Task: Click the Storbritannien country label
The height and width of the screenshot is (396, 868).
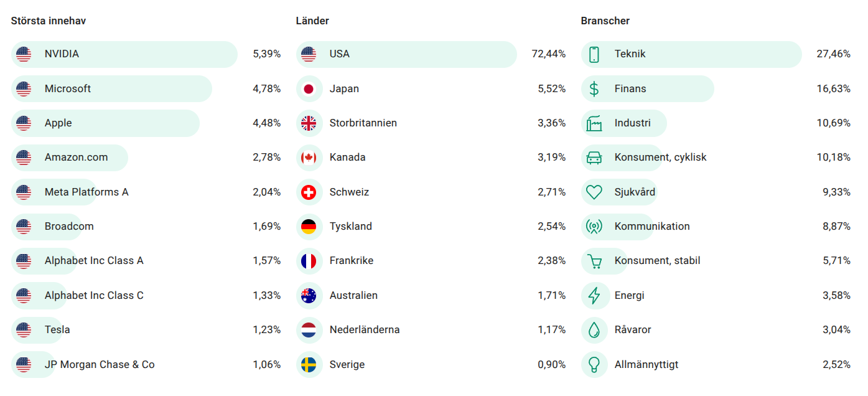Action: pyautogui.click(x=363, y=123)
